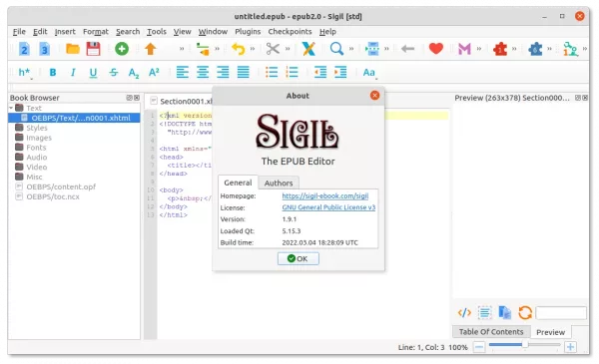This screenshot has height=364, width=599.
Task: Apply superscript formatting
Action: pyautogui.click(x=154, y=72)
